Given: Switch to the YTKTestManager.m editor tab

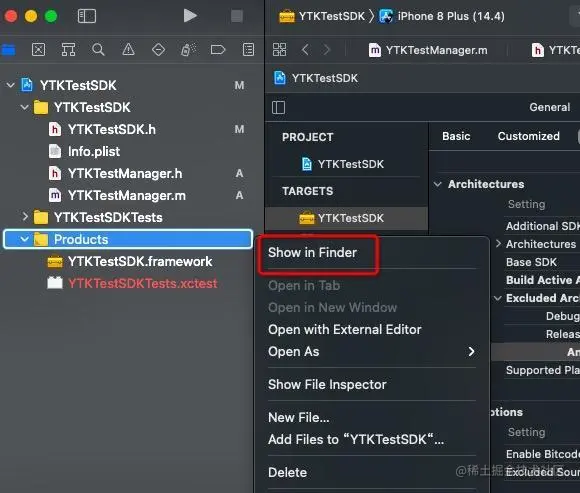Looking at the screenshot, I should coord(428,50).
